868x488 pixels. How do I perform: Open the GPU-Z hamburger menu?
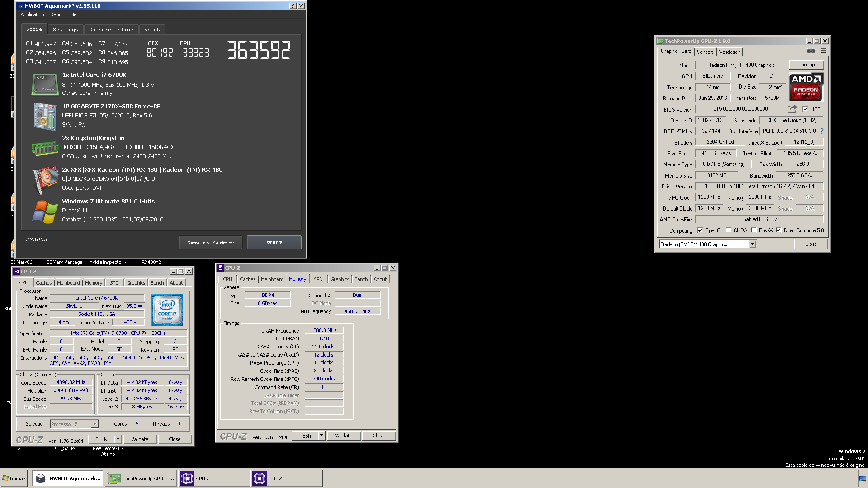click(823, 51)
